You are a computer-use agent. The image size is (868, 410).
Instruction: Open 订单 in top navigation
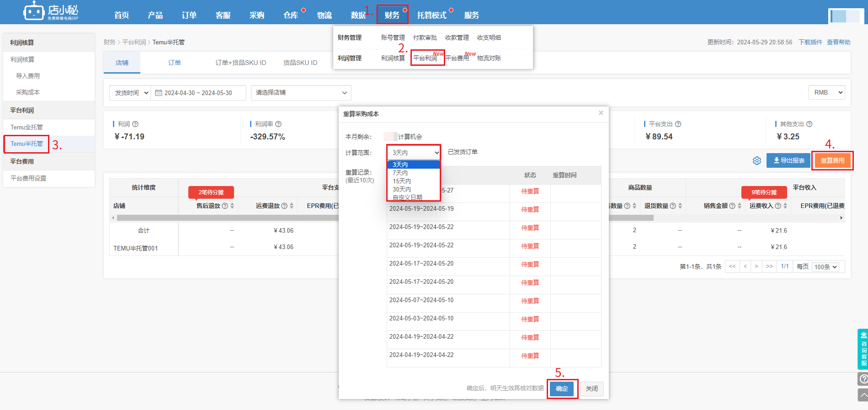click(189, 15)
